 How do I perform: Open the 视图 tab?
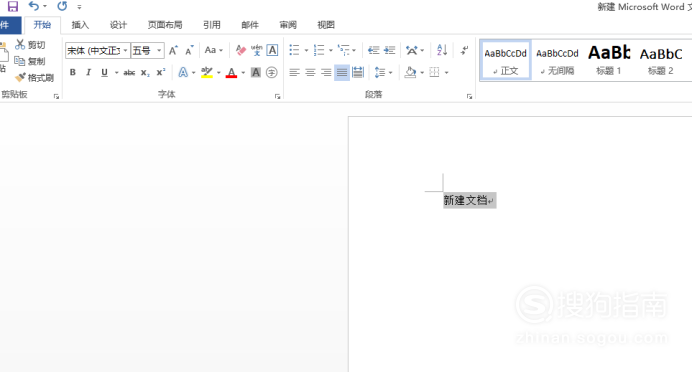point(326,25)
